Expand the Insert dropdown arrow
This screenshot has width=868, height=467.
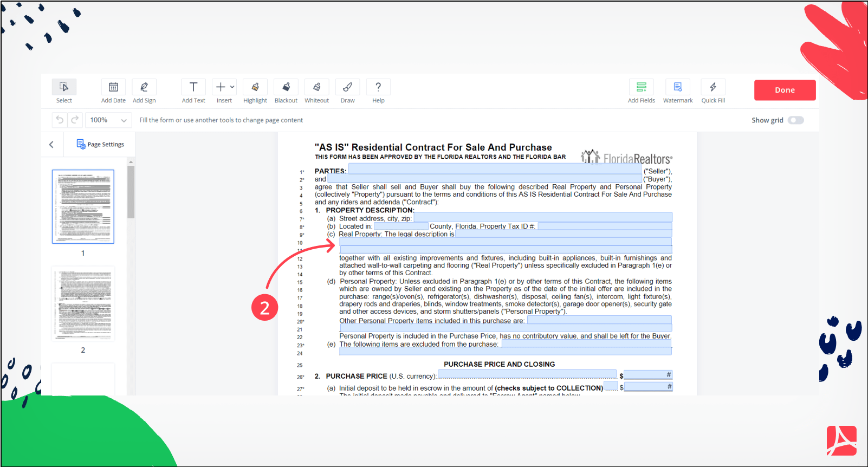point(232,87)
